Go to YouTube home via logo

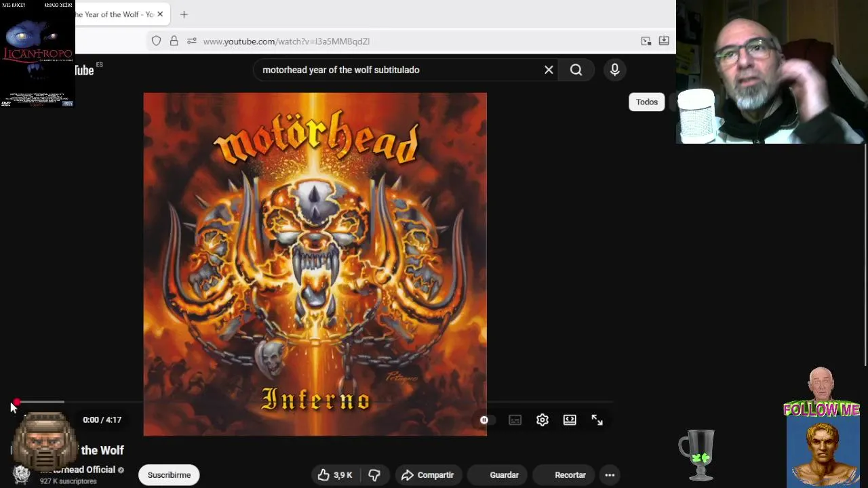click(85, 70)
